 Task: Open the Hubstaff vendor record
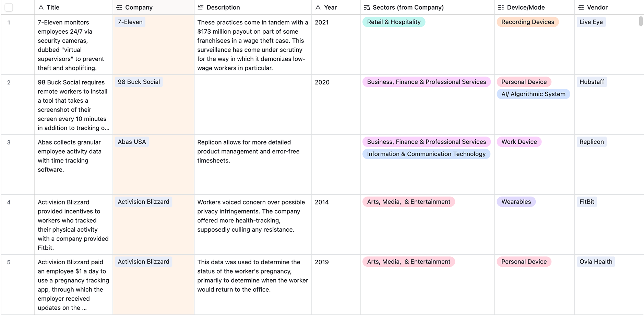[x=592, y=82]
